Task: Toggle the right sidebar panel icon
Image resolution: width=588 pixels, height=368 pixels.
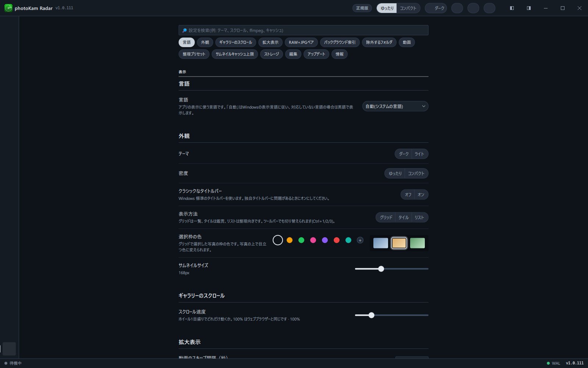Action: point(528,8)
